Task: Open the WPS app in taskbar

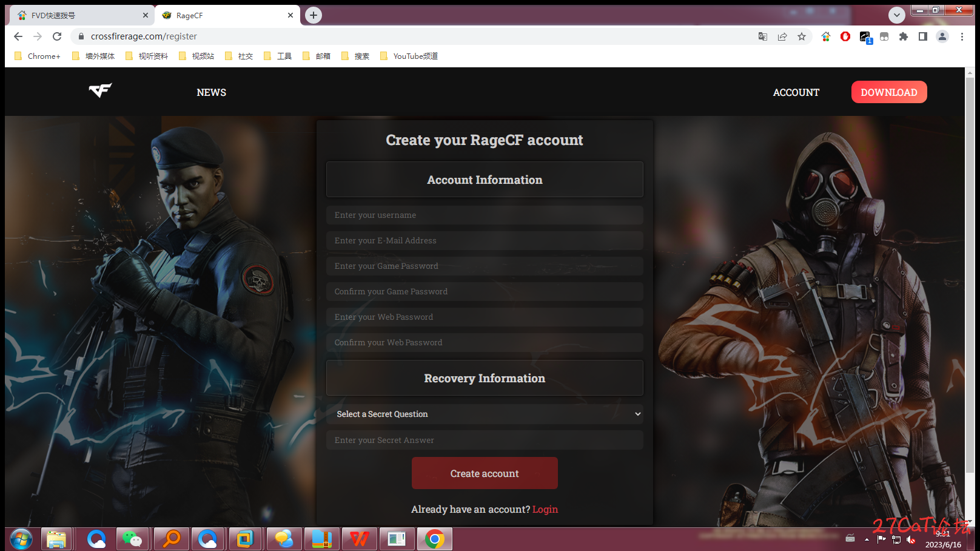Action: (x=360, y=539)
